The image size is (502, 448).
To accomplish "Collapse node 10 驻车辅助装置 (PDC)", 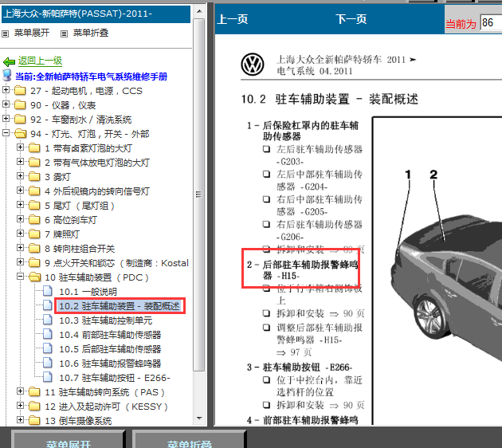I will tap(20, 277).
